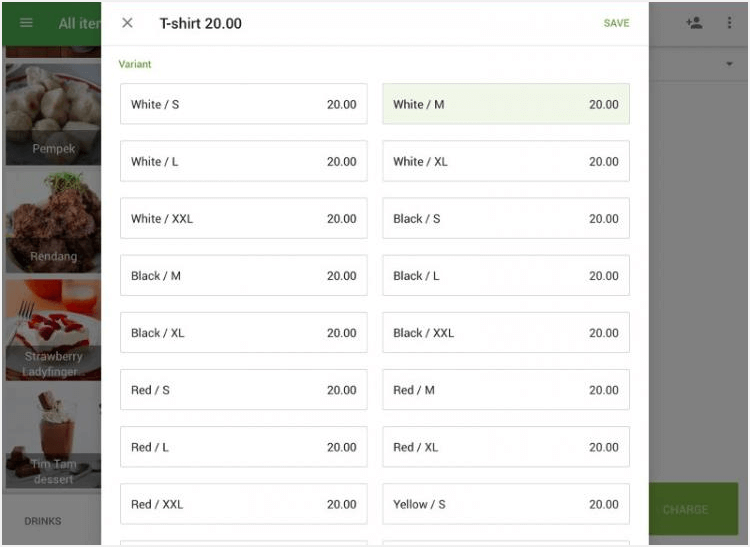The height and width of the screenshot is (547, 750).
Task: Select the Red / M variant
Action: click(x=505, y=390)
